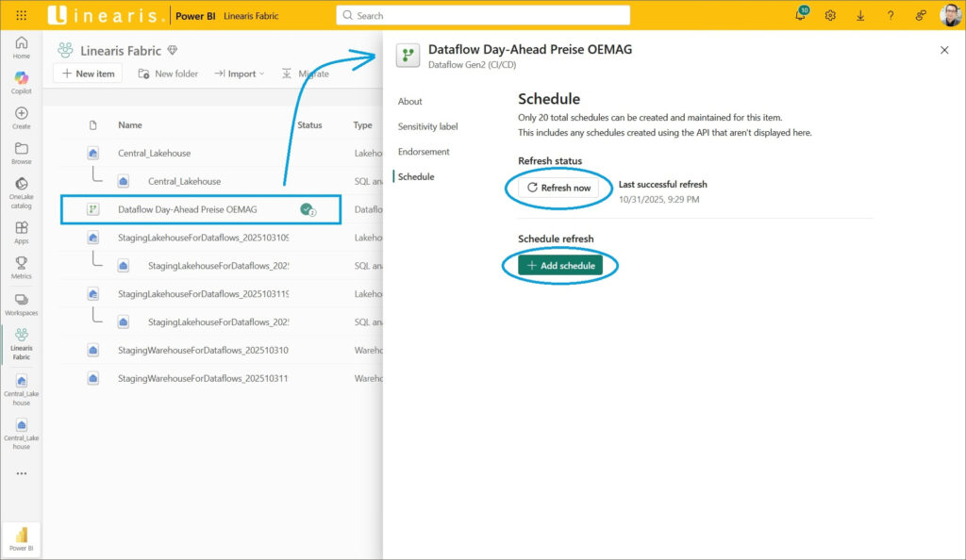Switch to Sensitivity label tab
Image resolution: width=966 pixels, height=560 pixels.
pyautogui.click(x=427, y=126)
